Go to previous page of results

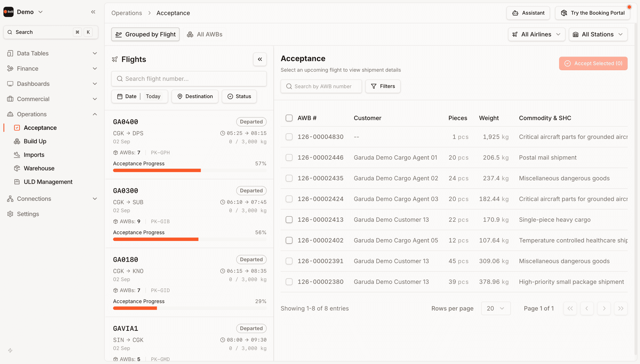pyautogui.click(x=587, y=308)
